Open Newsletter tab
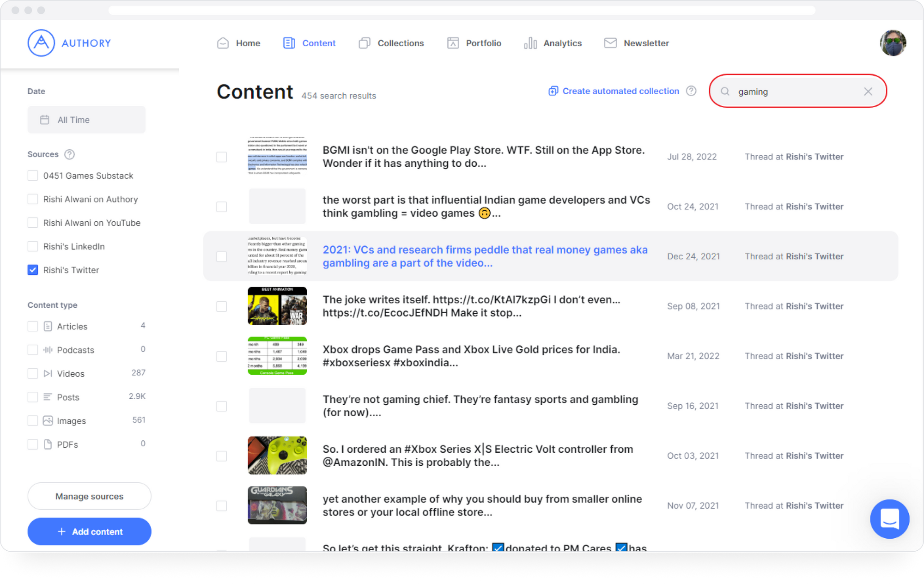 637,43
